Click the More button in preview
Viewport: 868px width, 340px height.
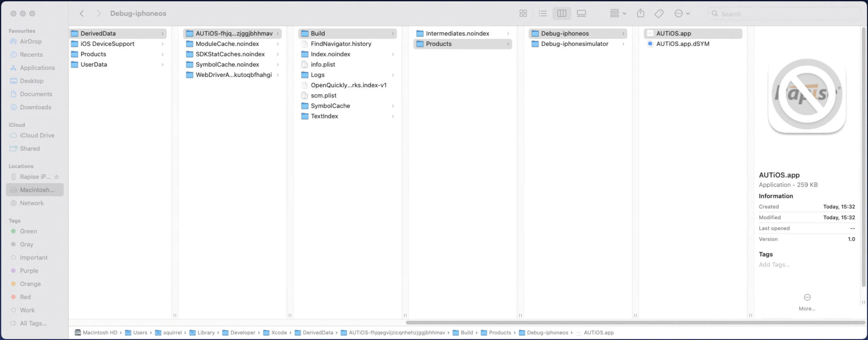tap(807, 301)
